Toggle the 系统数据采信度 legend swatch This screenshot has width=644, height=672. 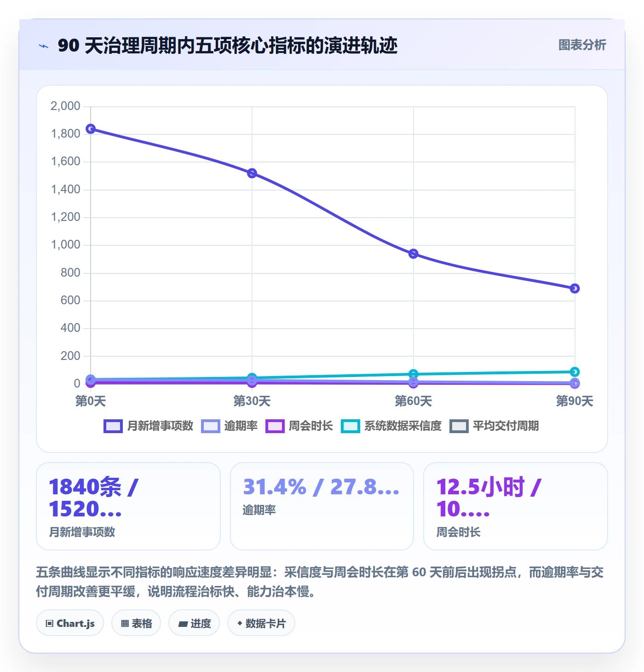(351, 426)
